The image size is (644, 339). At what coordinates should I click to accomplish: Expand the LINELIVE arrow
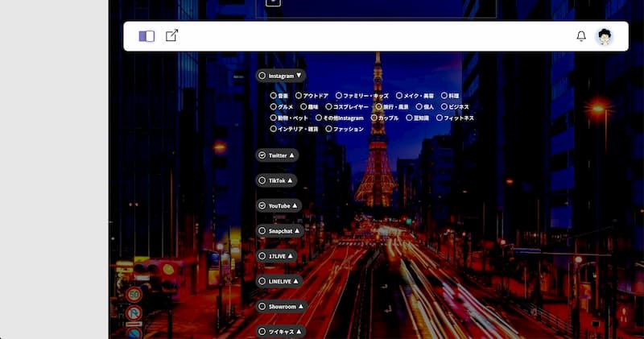click(x=295, y=281)
